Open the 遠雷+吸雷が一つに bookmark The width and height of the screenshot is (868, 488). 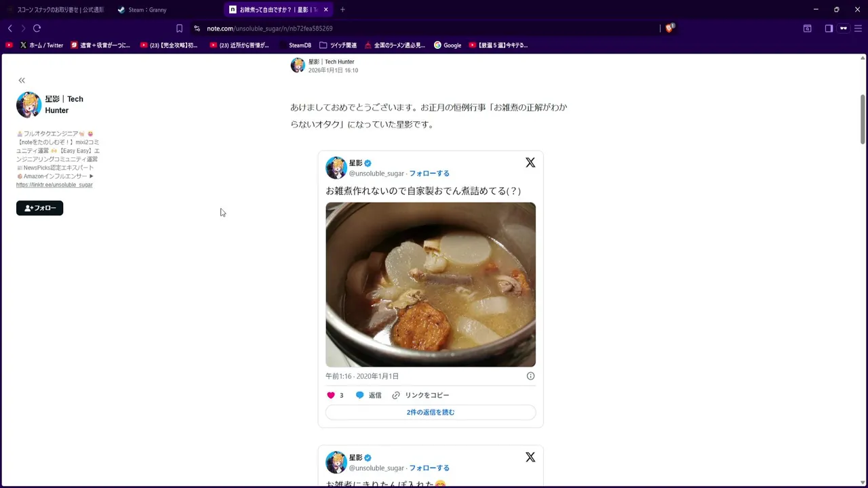100,45
